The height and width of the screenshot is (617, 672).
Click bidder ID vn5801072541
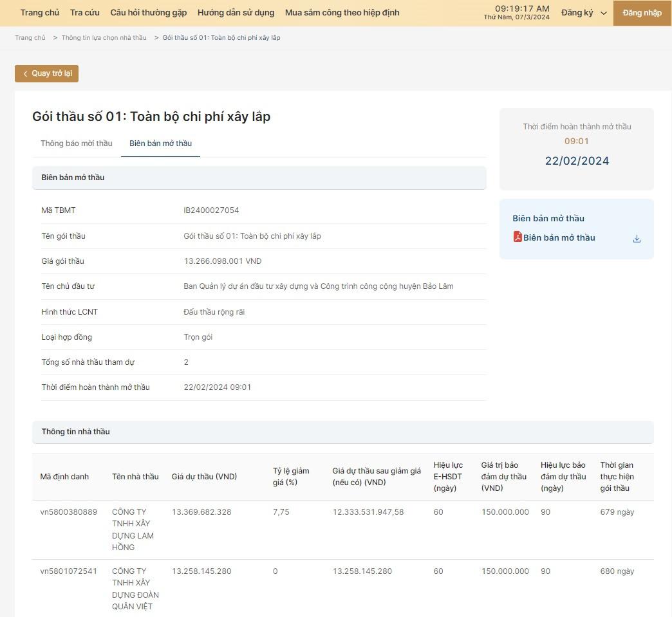[x=68, y=571]
